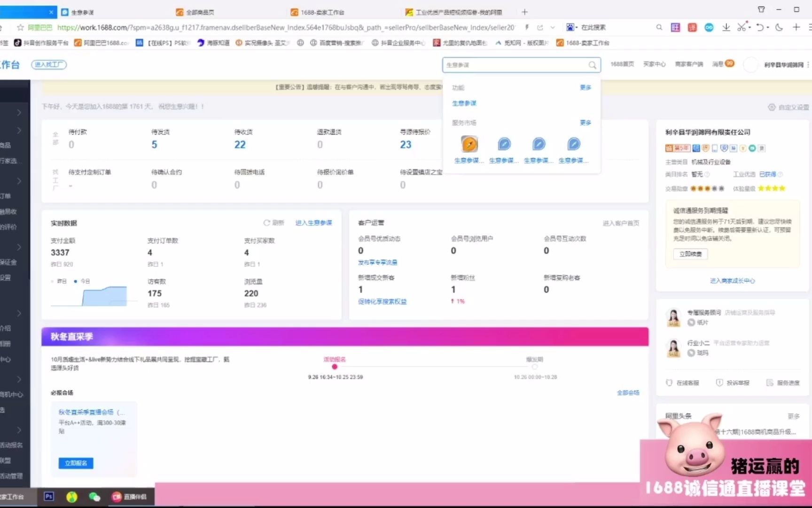This screenshot has height=508, width=812.
Task: Click the star bookmark icon in the address bar
Action: 20,27
